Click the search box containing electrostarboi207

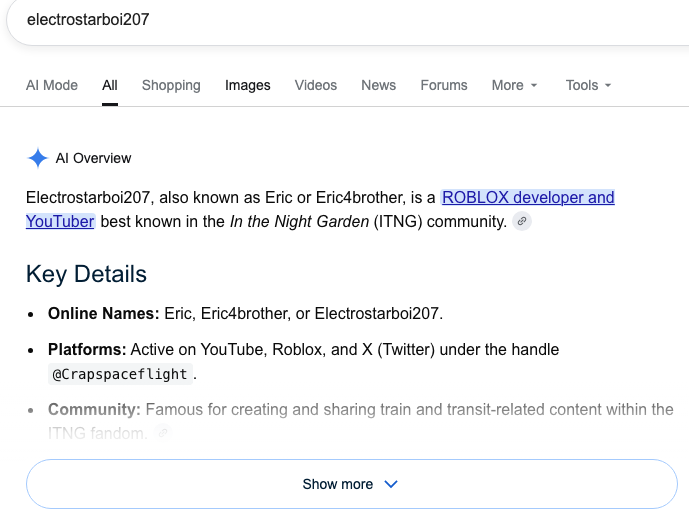(348, 20)
